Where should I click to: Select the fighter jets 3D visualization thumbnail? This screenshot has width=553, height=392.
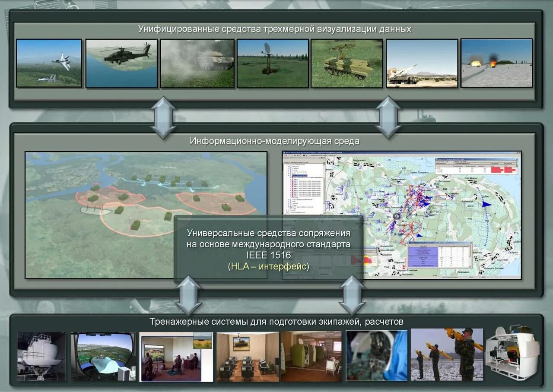[49, 63]
